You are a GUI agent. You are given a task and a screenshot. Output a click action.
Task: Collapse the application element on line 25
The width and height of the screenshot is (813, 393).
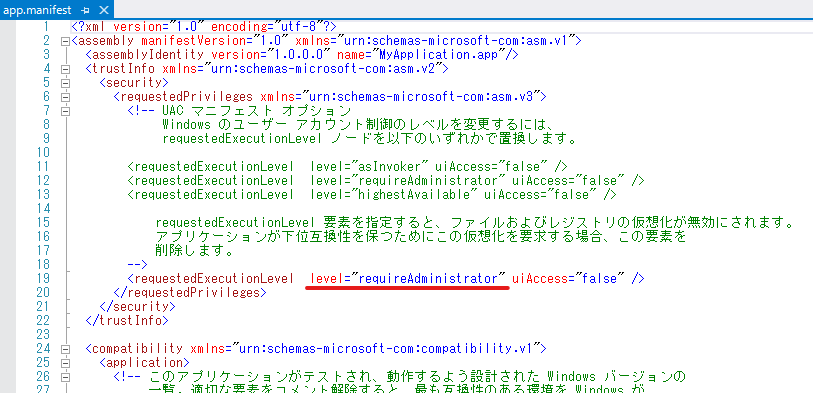coord(65,363)
